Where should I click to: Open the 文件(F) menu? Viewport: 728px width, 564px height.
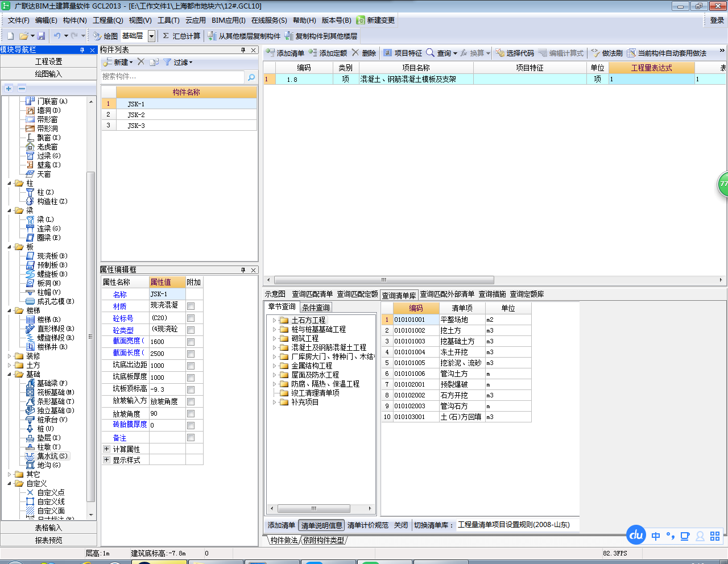(18, 20)
